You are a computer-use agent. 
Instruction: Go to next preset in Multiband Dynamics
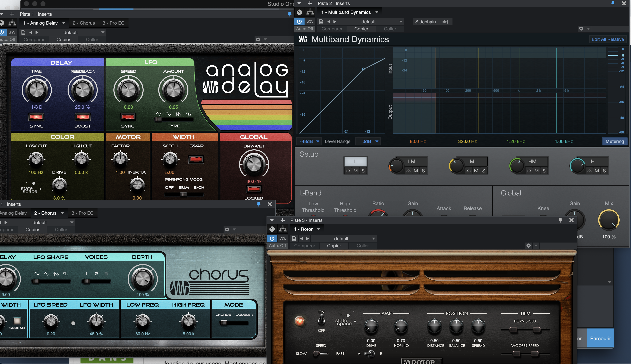pos(335,22)
